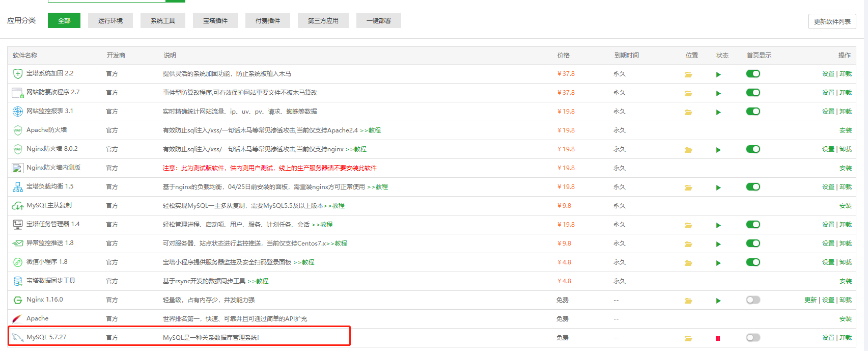
Task: Uninstall 微信小程序 1.8
Action: pyautogui.click(x=846, y=262)
